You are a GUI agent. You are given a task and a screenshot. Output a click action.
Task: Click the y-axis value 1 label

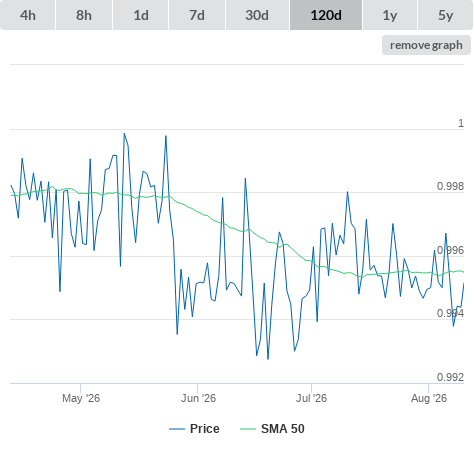pyautogui.click(x=461, y=123)
